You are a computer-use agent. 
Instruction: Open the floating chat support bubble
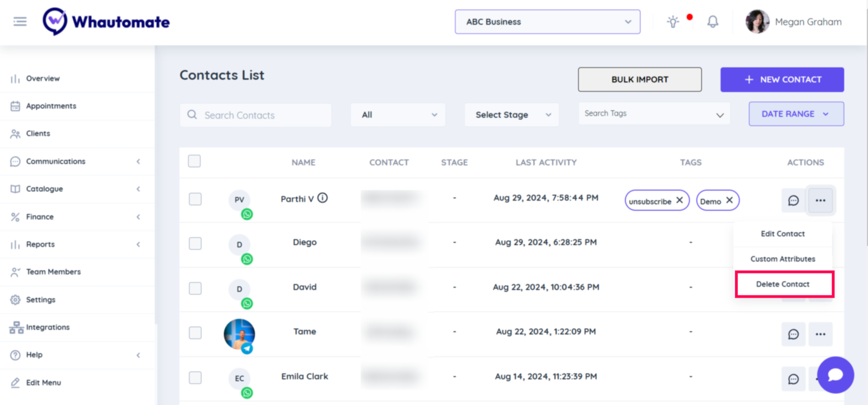pos(835,375)
